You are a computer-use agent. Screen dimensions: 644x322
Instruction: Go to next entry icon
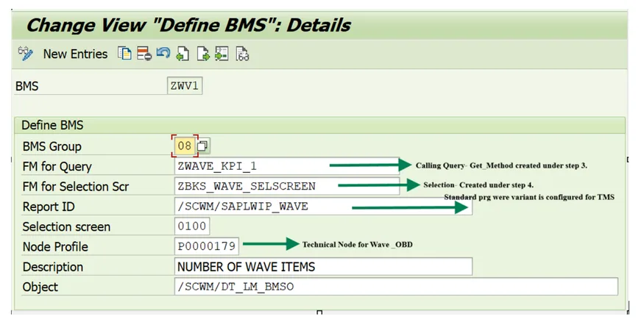pyautogui.click(x=203, y=54)
